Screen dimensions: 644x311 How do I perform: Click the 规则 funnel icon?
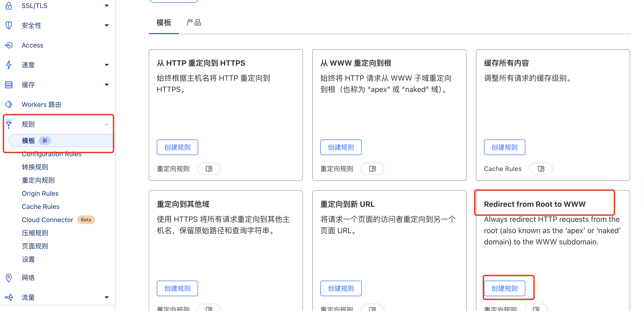pyautogui.click(x=9, y=124)
